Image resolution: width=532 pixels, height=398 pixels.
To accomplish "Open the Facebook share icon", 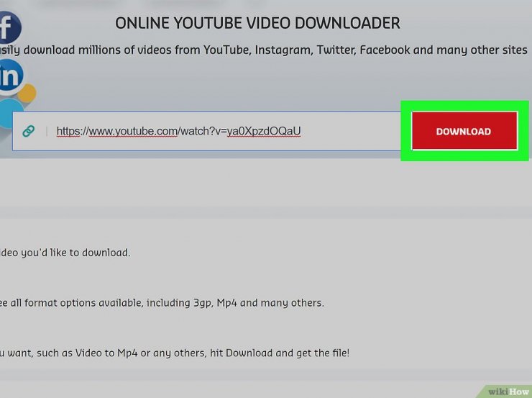I will [9, 27].
